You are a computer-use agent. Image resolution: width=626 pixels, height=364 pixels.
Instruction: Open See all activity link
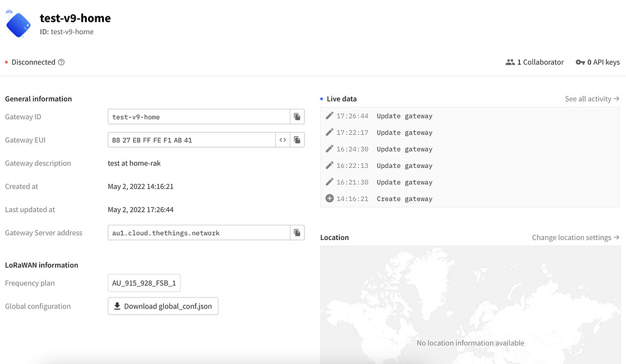coord(592,99)
